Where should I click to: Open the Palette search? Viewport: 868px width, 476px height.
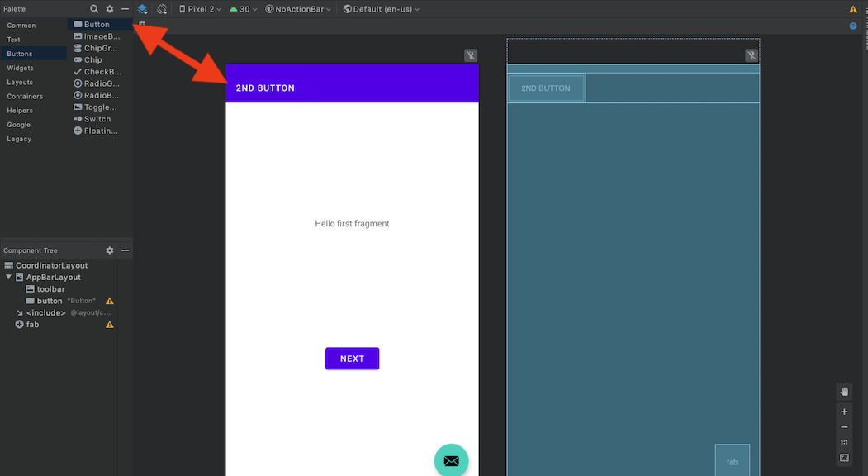(94, 9)
